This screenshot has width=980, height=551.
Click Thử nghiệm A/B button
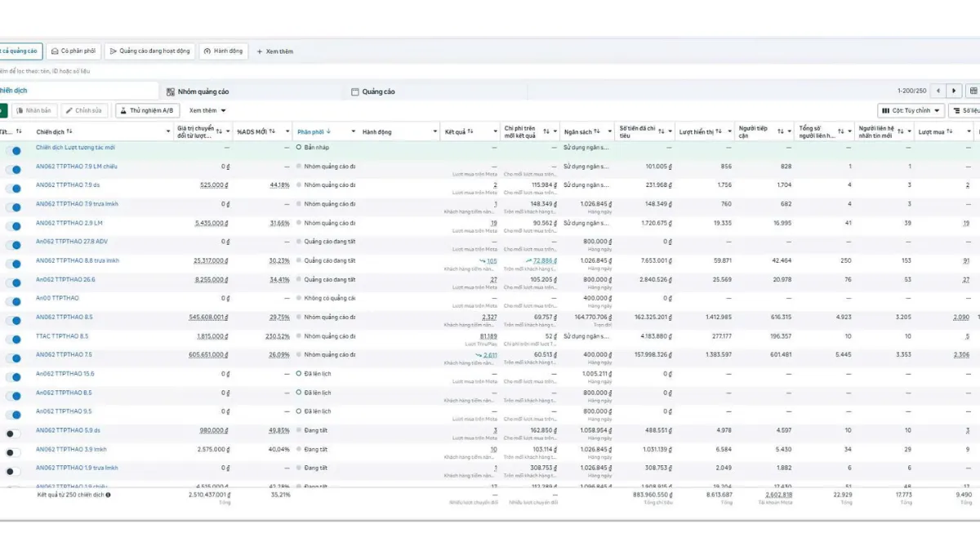[x=147, y=110]
